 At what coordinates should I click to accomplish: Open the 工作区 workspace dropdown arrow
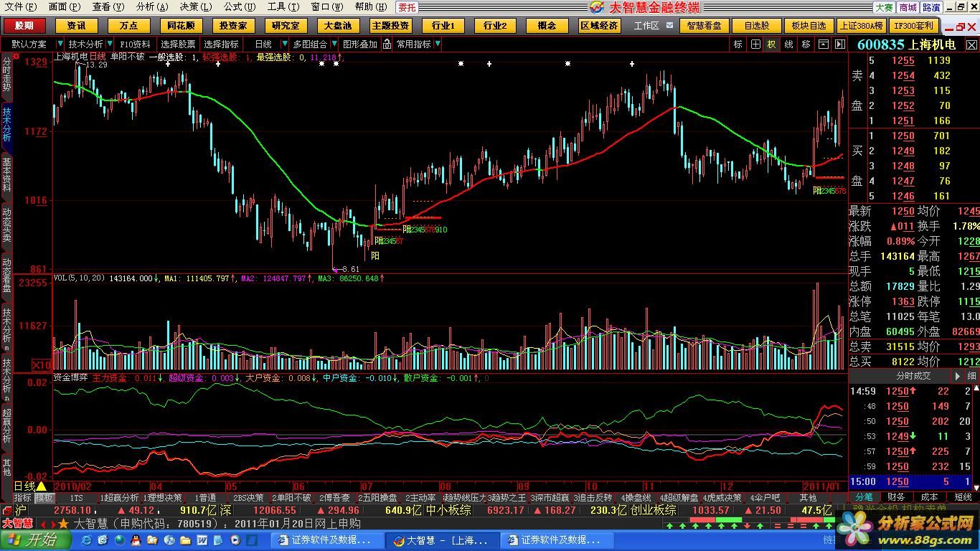click(669, 25)
